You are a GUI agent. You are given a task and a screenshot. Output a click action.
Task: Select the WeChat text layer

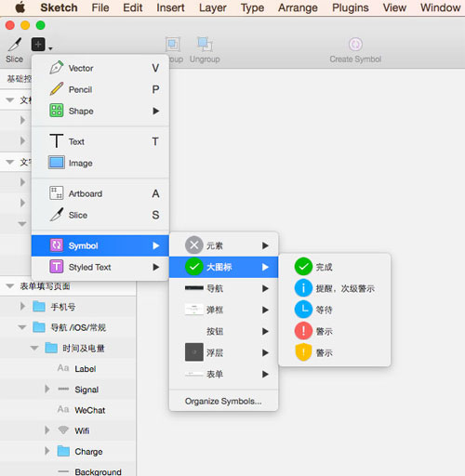[x=90, y=410]
